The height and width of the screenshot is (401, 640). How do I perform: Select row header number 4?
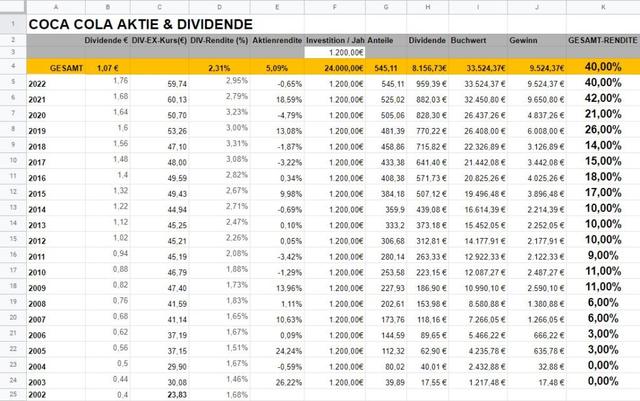tap(11, 66)
